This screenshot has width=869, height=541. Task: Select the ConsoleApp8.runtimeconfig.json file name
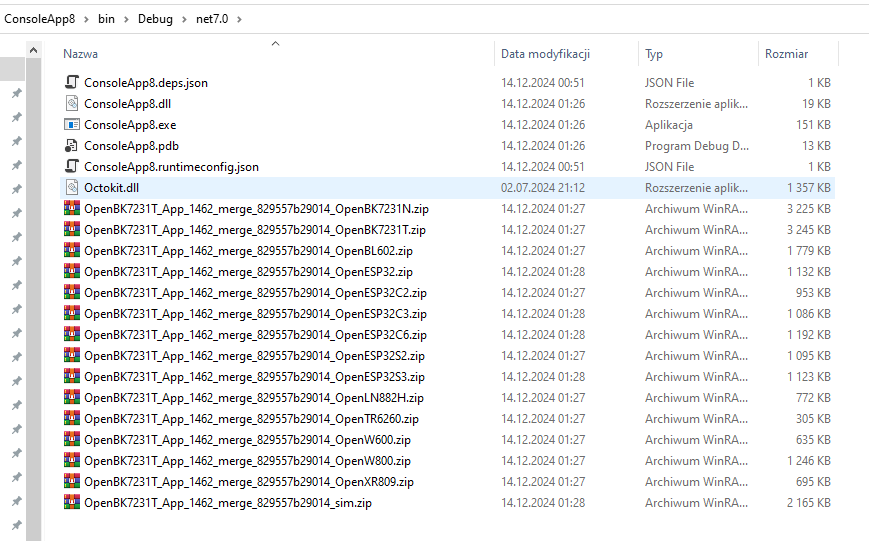(x=171, y=167)
